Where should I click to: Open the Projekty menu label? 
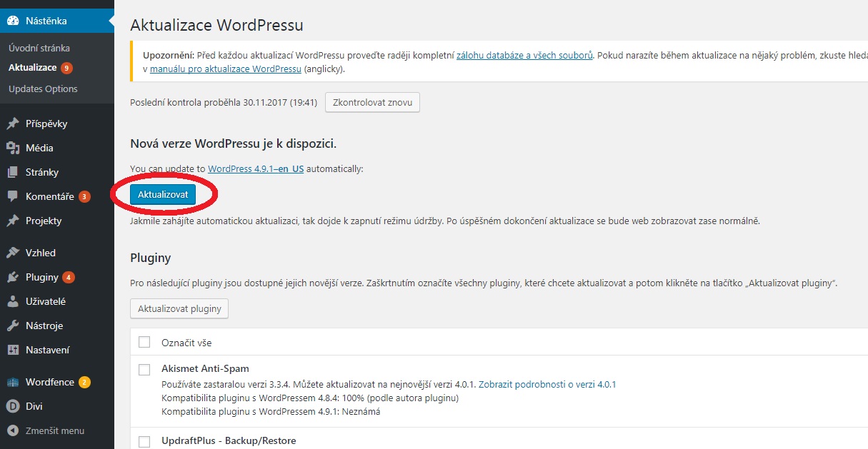44,221
